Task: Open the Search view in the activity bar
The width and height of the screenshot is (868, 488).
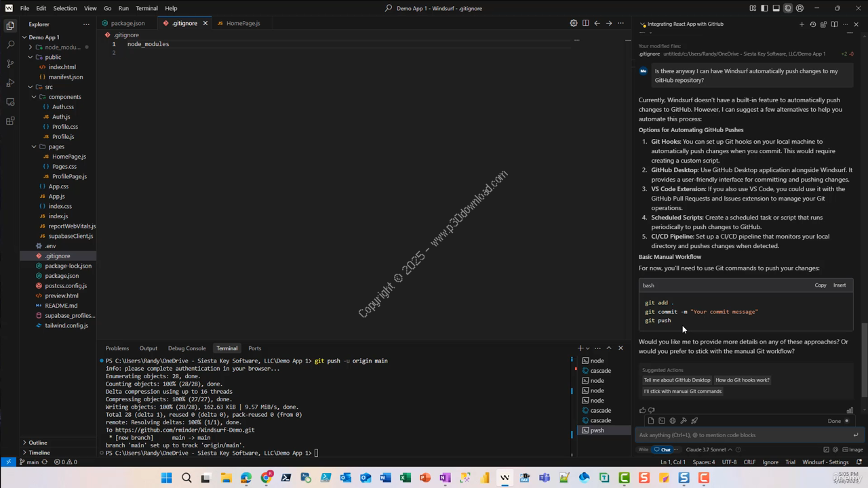Action: pos(10,45)
